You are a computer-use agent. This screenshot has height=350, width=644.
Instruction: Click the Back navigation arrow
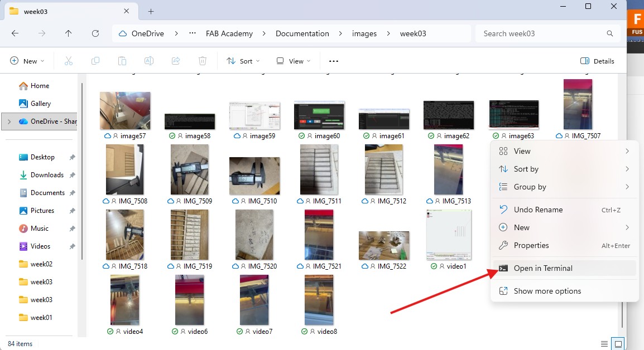tap(15, 33)
